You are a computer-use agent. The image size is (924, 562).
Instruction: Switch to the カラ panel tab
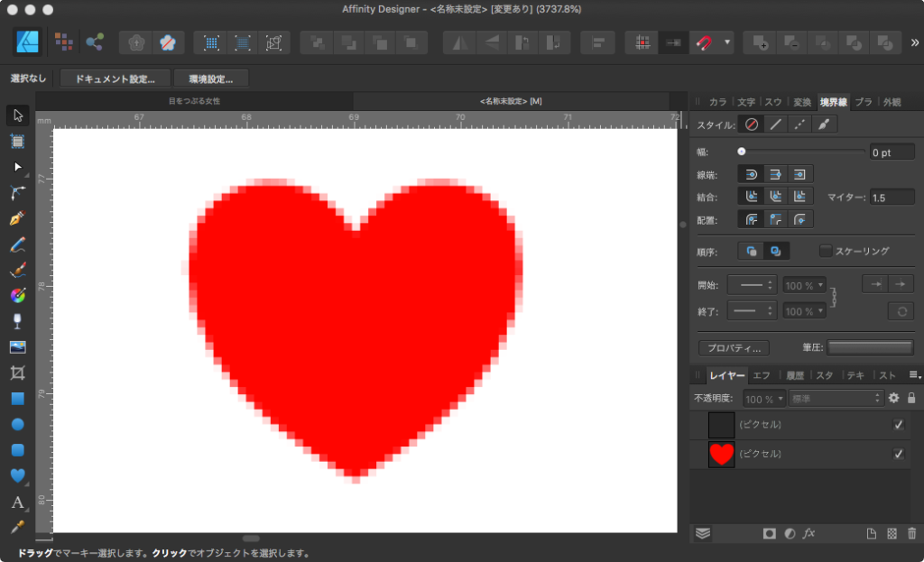pos(717,102)
